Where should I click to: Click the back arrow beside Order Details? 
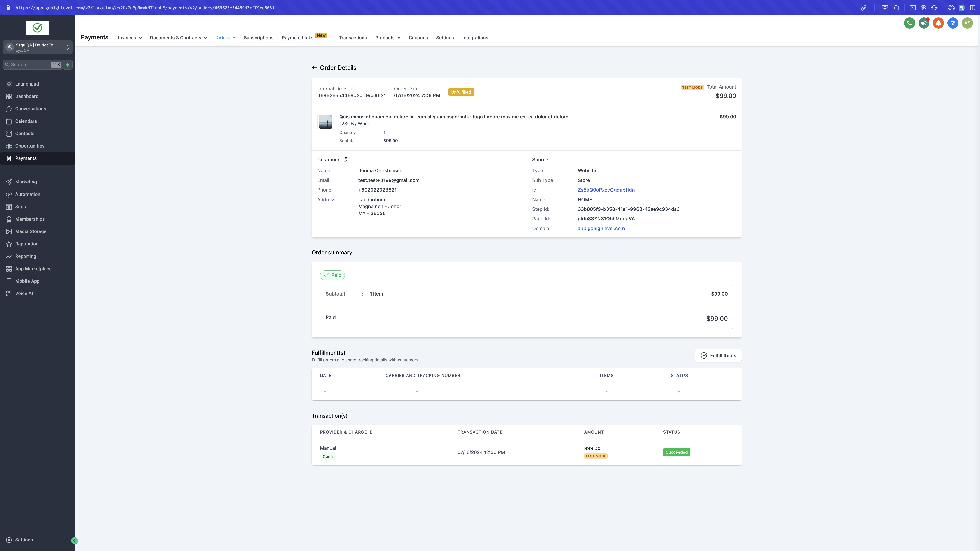tap(314, 68)
